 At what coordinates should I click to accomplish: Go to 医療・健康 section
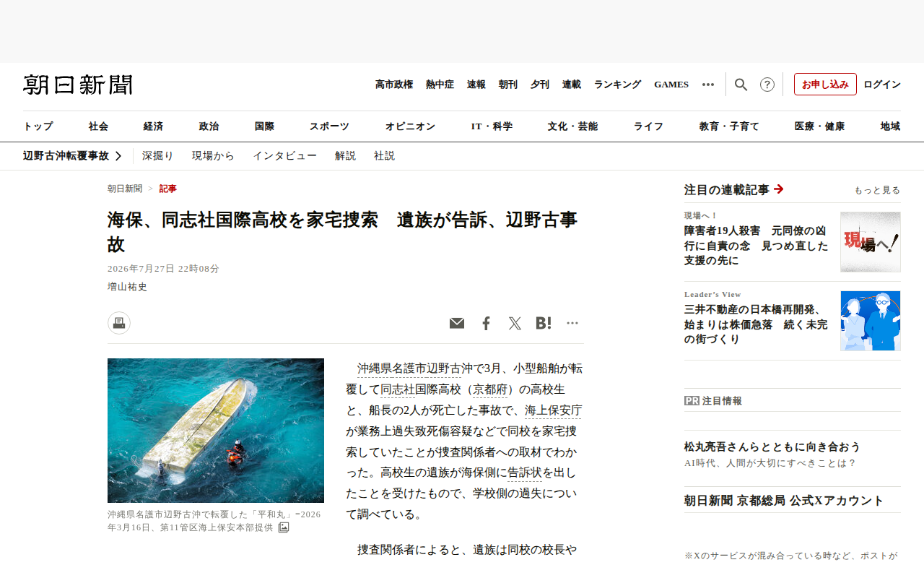(819, 126)
